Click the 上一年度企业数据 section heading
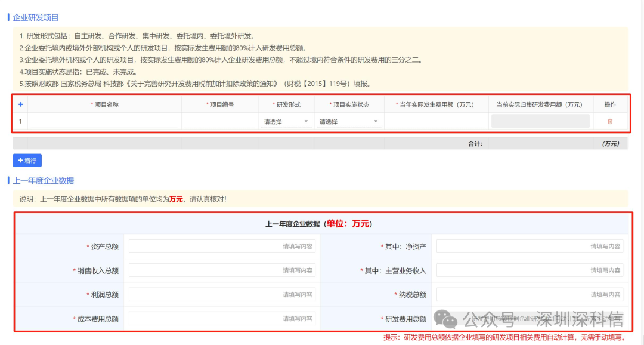644x345 pixels. (43, 180)
